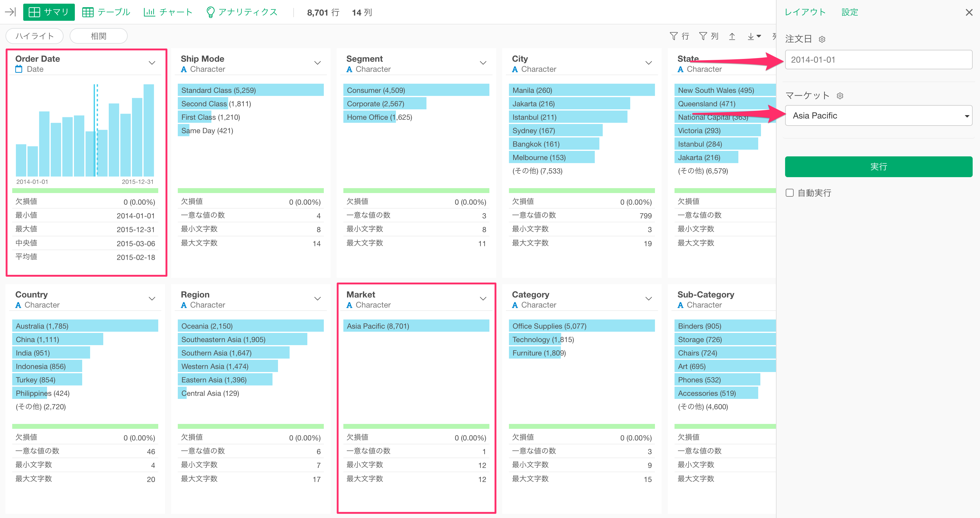
Task: Click the 'Same Day (421)' row
Action: coord(250,130)
